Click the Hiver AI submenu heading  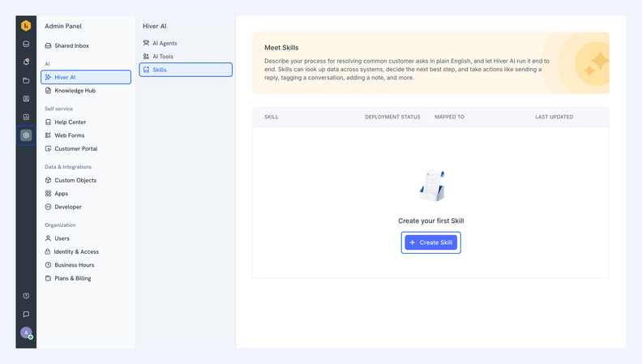point(154,26)
